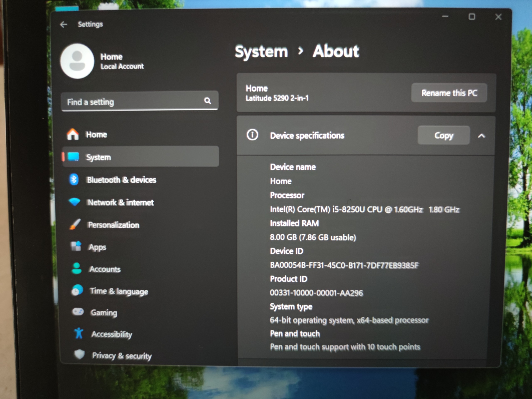Click System in the breadcrumb header

(261, 52)
